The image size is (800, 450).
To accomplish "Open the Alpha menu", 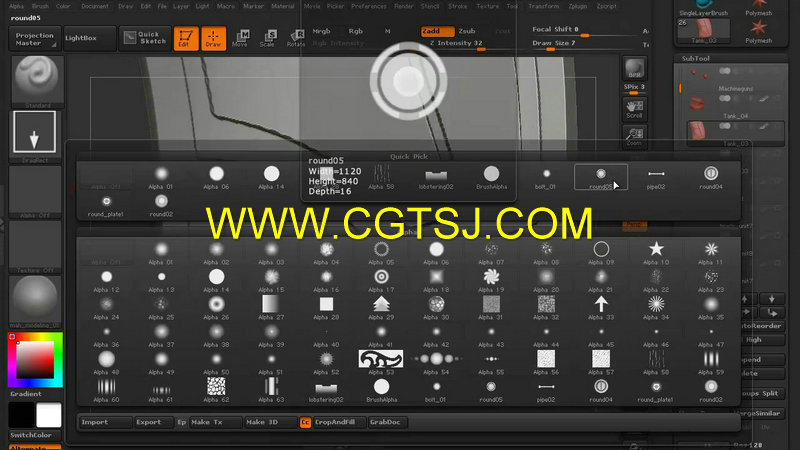I will [16, 6].
